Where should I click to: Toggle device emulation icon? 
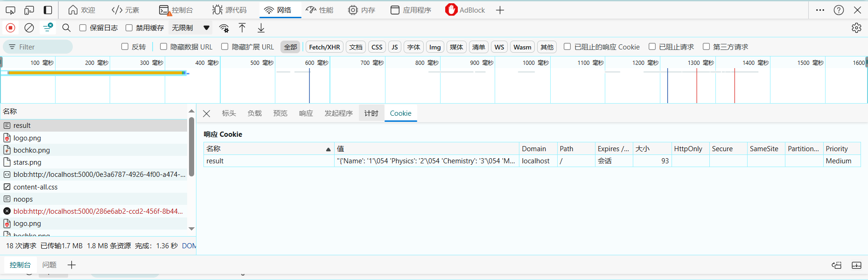pyautogui.click(x=29, y=10)
